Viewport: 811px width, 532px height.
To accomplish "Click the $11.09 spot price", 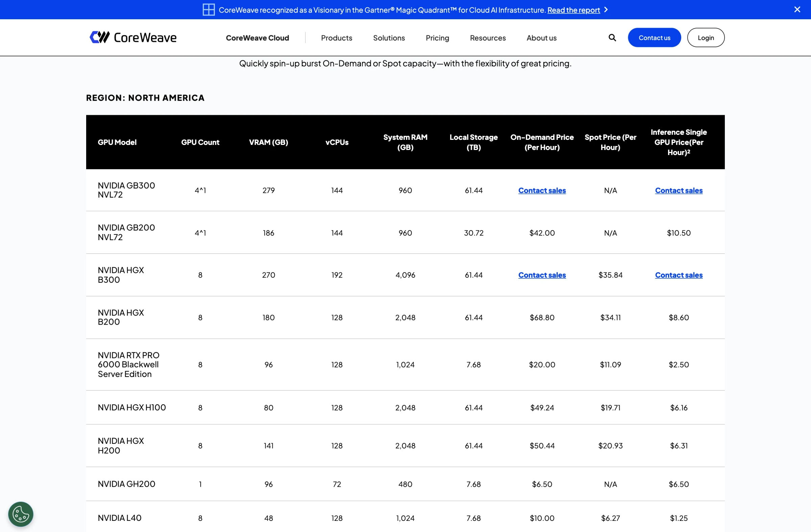I will click(610, 364).
